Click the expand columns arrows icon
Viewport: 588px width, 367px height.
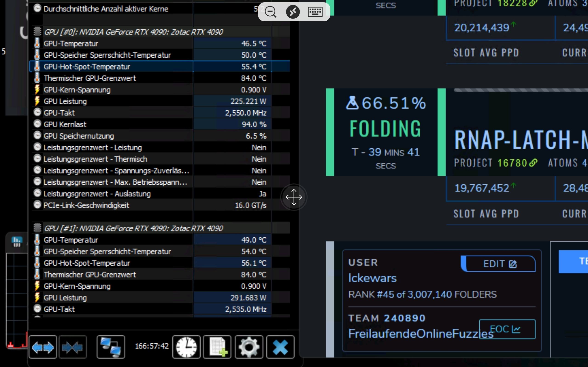click(43, 347)
